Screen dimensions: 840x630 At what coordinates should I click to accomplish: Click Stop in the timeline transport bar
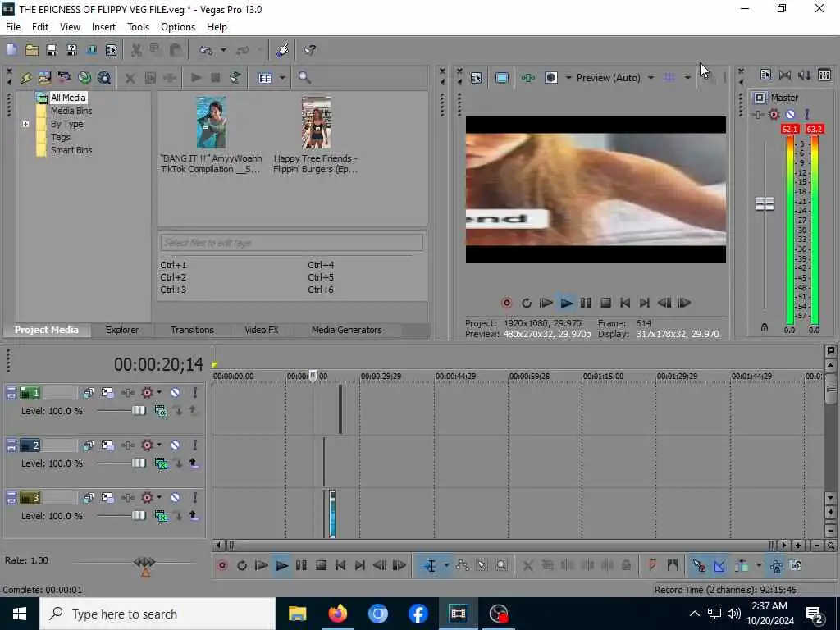[x=321, y=565]
